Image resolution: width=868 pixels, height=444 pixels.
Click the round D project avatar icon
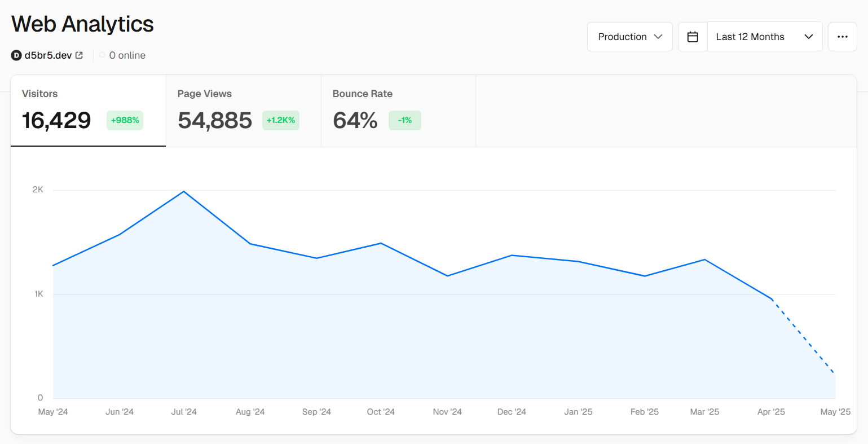[x=16, y=55]
